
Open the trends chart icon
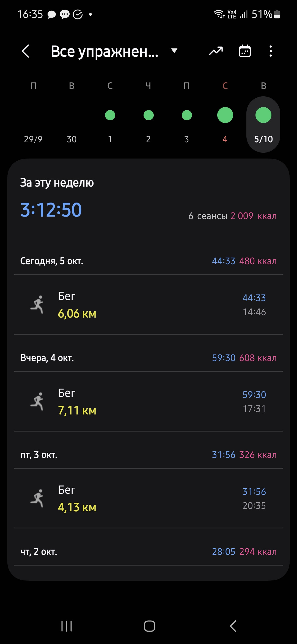pyautogui.click(x=216, y=51)
